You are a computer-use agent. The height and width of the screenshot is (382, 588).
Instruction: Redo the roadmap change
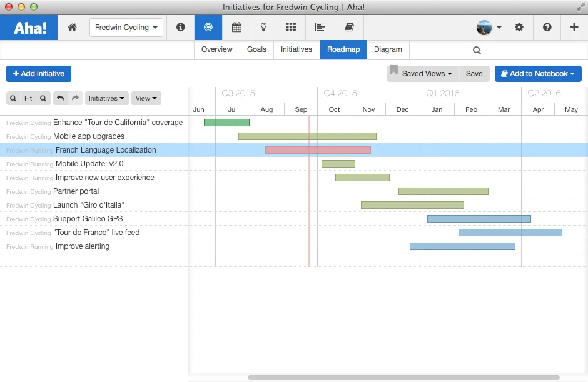pos(75,98)
